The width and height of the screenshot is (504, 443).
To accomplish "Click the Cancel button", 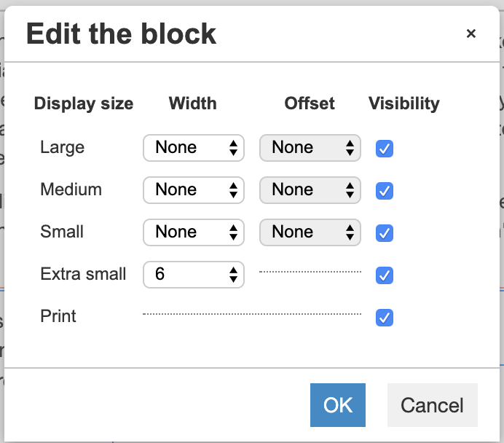I will click(433, 405).
